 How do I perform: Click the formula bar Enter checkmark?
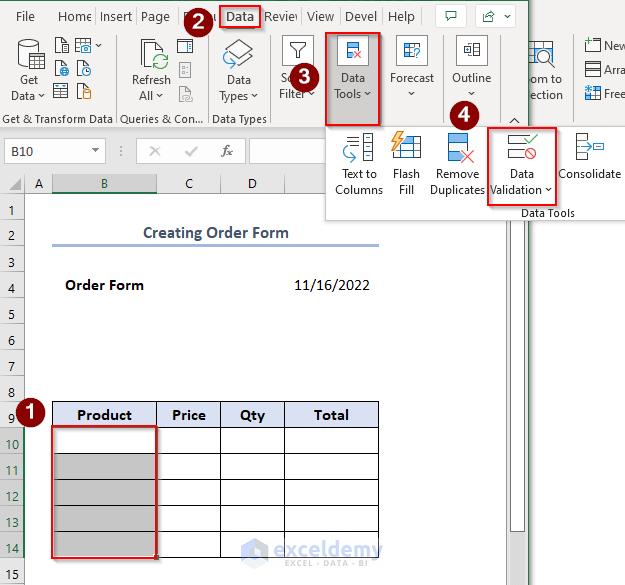coord(191,151)
